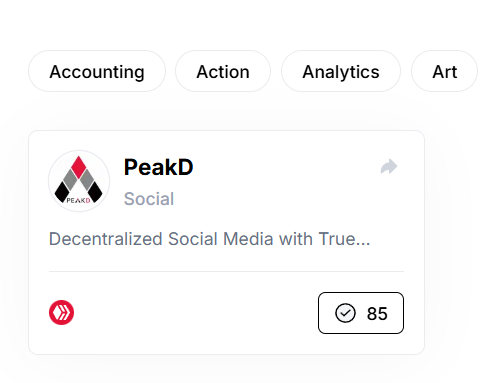484x383 pixels.
Task: Share the PeakD app via arrow icon
Action: (389, 167)
